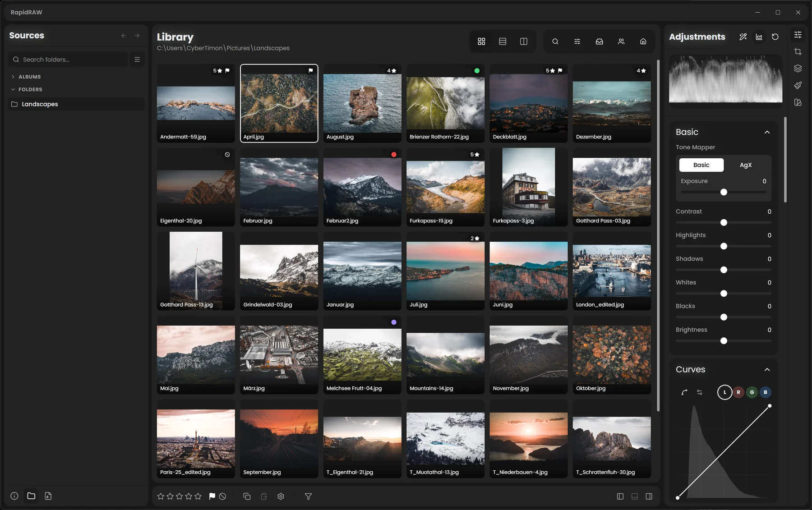This screenshot has width=812, height=510.
Task: Select the luma L curve channel
Action: click(725, 392)
